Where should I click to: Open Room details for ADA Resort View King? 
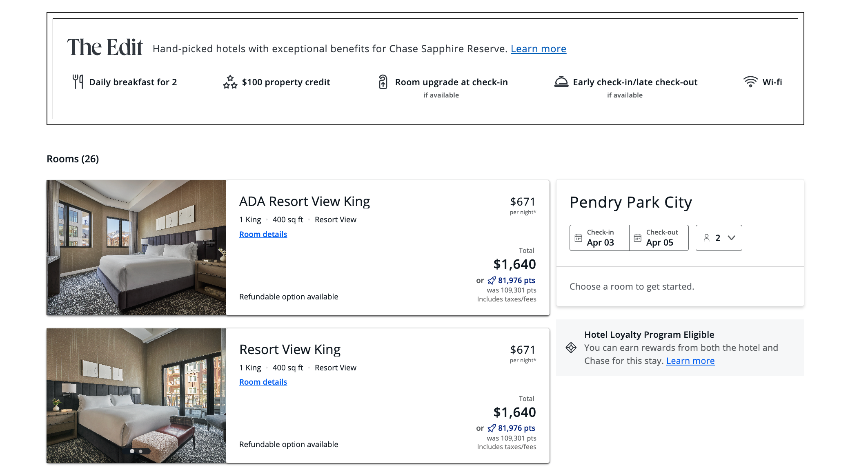click(263, 235)
